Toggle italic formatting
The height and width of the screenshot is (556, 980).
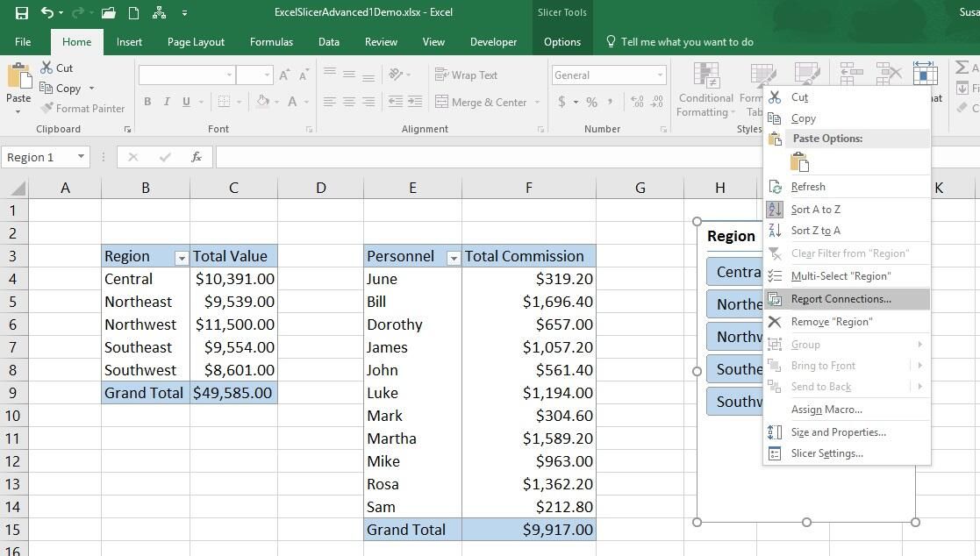(x=166, y=102)
